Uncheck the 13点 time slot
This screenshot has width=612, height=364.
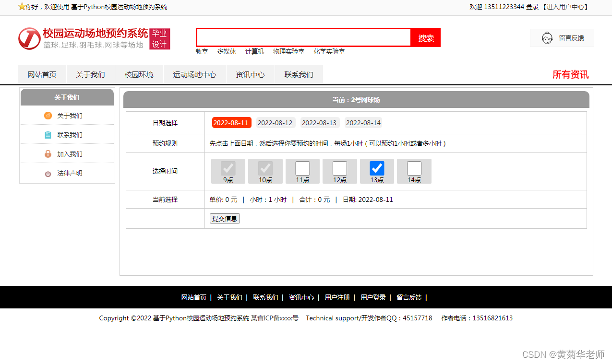377,168
